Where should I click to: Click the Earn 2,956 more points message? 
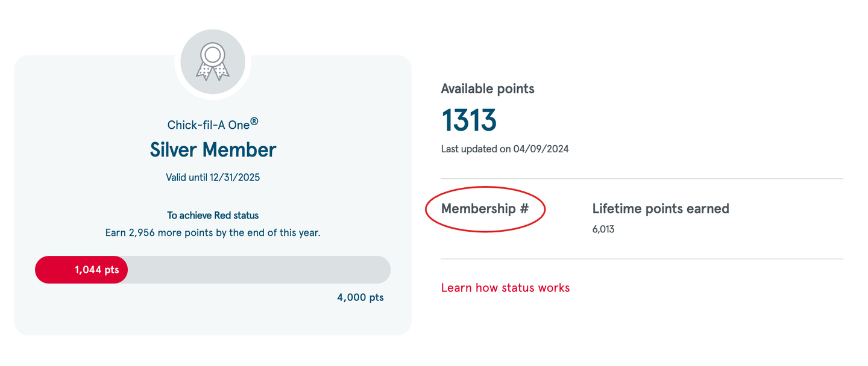[x=213, y=232]
